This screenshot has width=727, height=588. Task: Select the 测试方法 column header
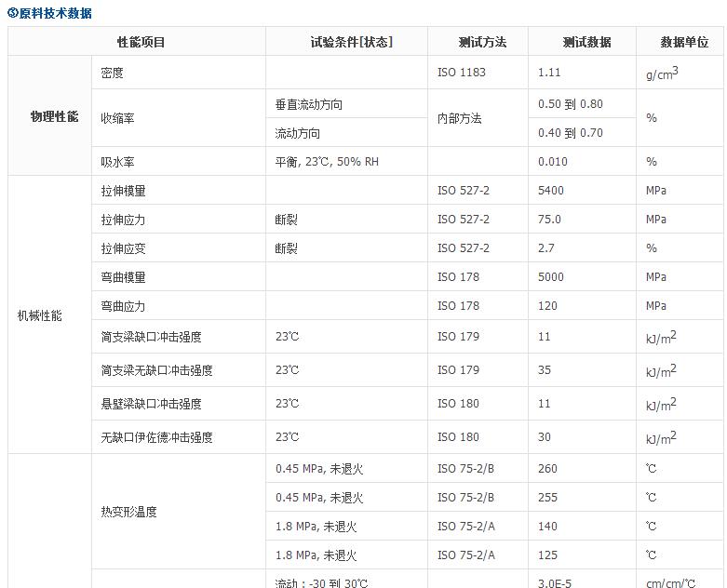[x=482, y=42]
